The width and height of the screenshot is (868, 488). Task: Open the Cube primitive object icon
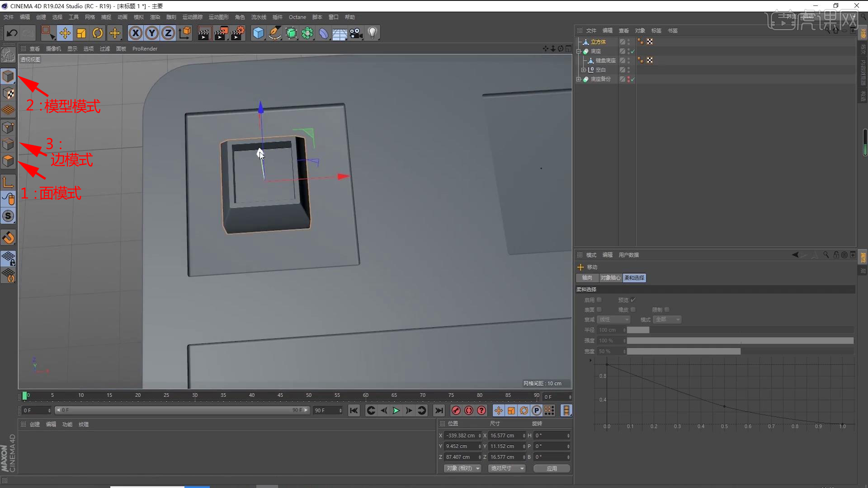258,33
